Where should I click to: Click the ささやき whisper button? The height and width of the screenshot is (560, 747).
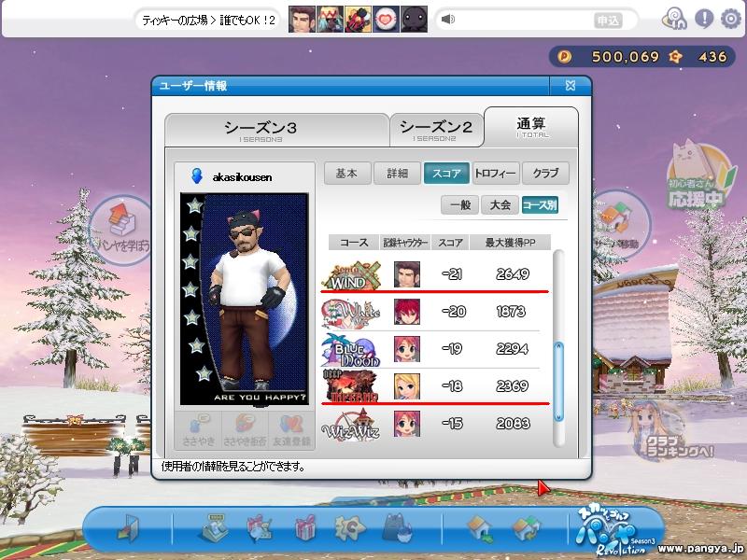199,431
